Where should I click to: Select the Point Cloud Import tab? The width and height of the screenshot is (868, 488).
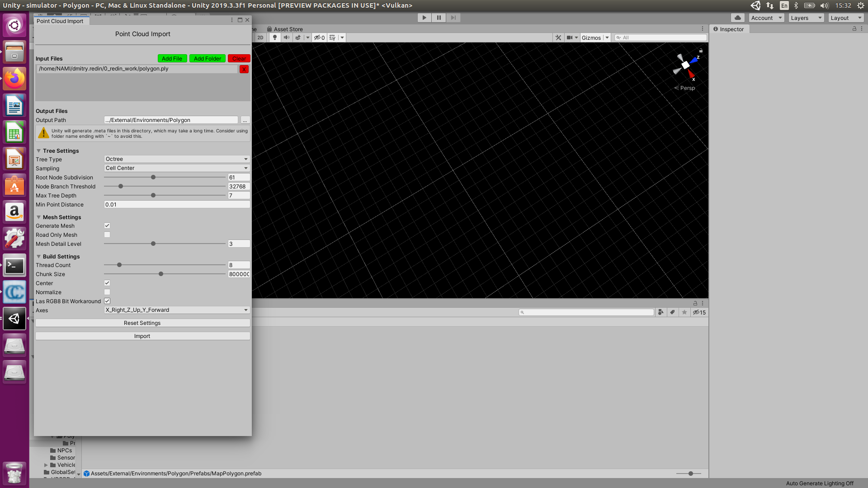[61, 21]
